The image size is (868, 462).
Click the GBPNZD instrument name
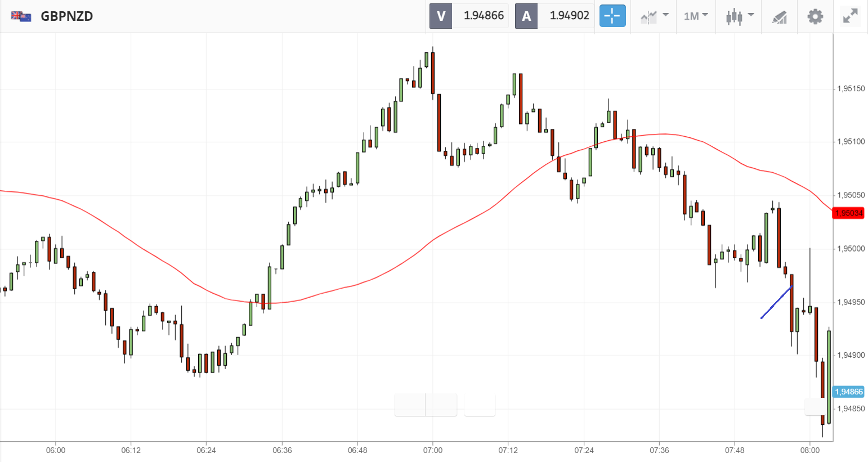67,16
